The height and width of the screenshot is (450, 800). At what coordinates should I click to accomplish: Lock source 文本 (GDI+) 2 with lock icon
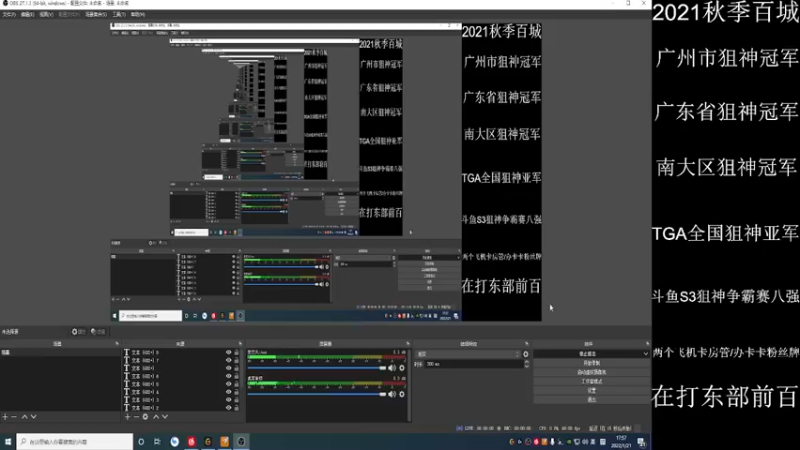236,408
